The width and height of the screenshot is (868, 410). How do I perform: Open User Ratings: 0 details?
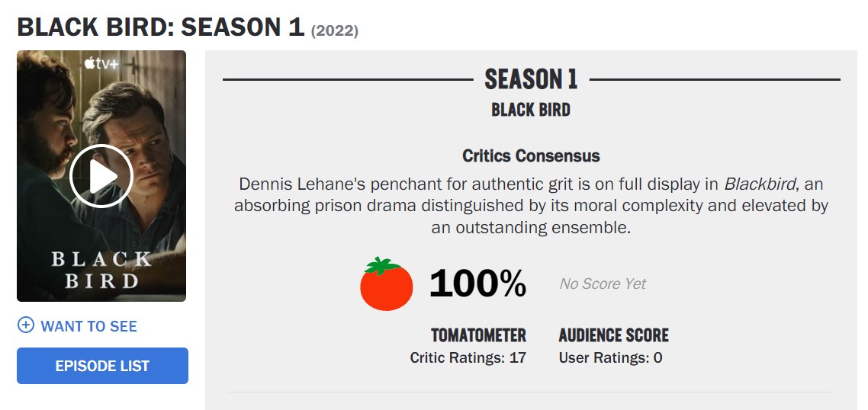pyautogui.click(x=610, y=357)
